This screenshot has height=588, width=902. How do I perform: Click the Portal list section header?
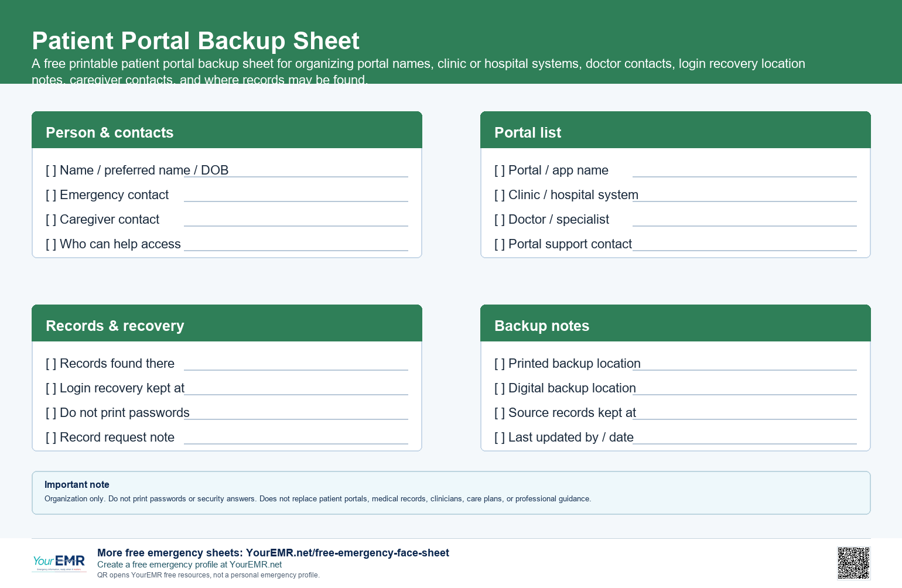coord(675,130)
